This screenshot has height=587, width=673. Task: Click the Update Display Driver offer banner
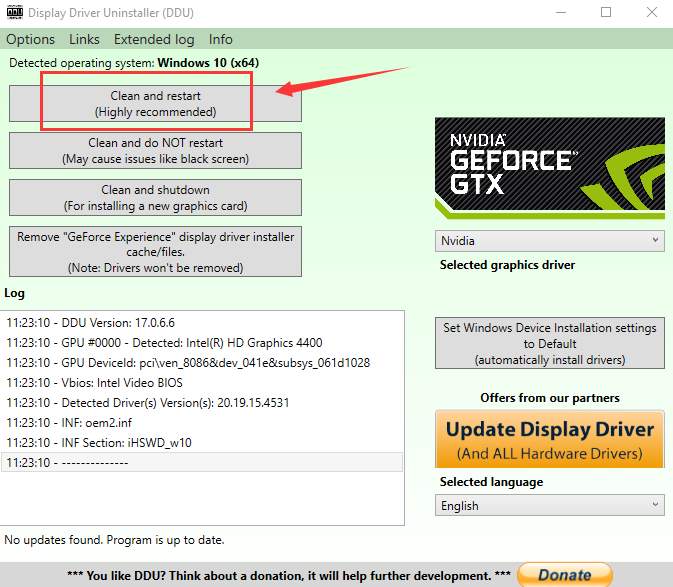550,439
